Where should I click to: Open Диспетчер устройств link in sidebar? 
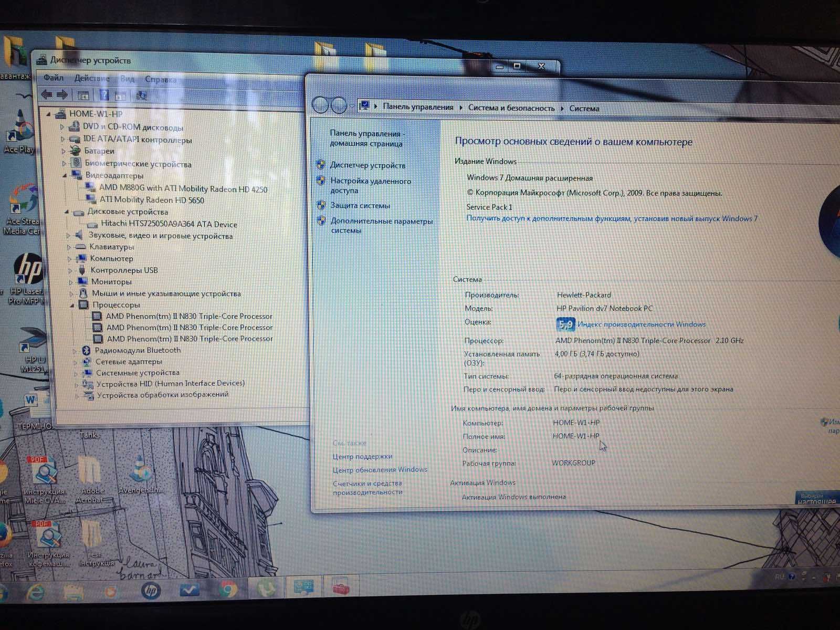[x=367, y=165]
